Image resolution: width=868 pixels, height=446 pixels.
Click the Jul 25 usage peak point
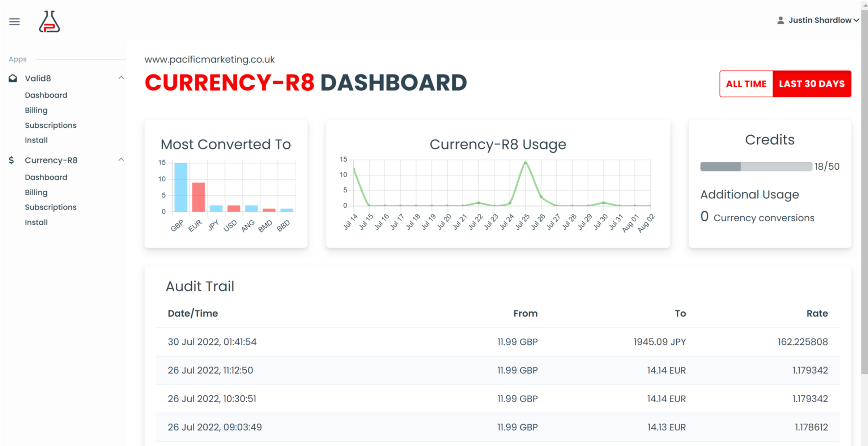[x=526, y=163]
